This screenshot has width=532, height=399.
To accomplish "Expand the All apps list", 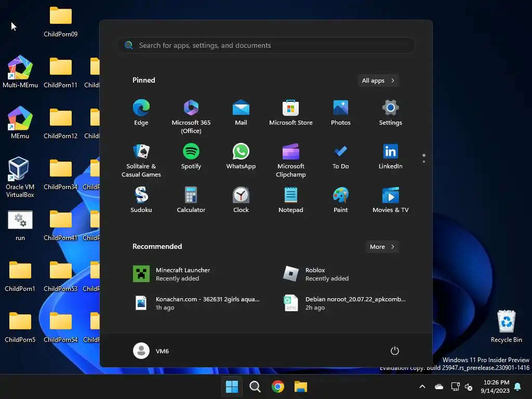I will tap(378, 81).
